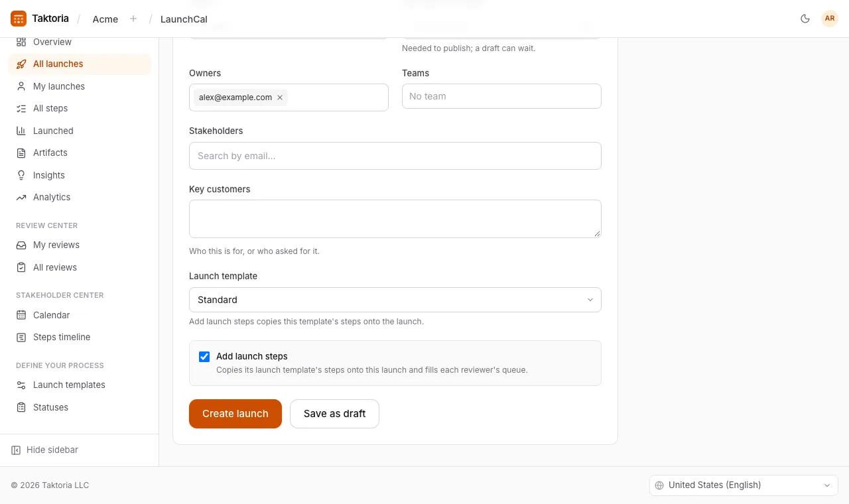Viewport: 849px width, 504px height.
Task: Click the 2026 Taktoria LLC copyright text
Action: coord(50,485)
